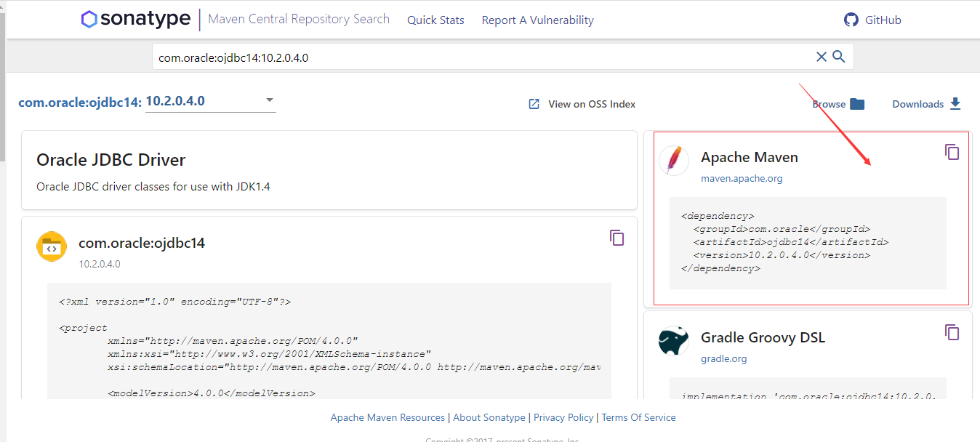Screen dimensions: 980x442
Task: Click the artifactId line in Maven snippet
Action: [791, 242]
